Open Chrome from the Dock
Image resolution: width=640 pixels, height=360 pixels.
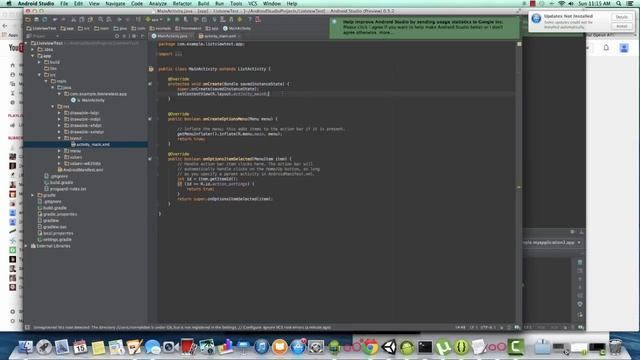[370, 347]
